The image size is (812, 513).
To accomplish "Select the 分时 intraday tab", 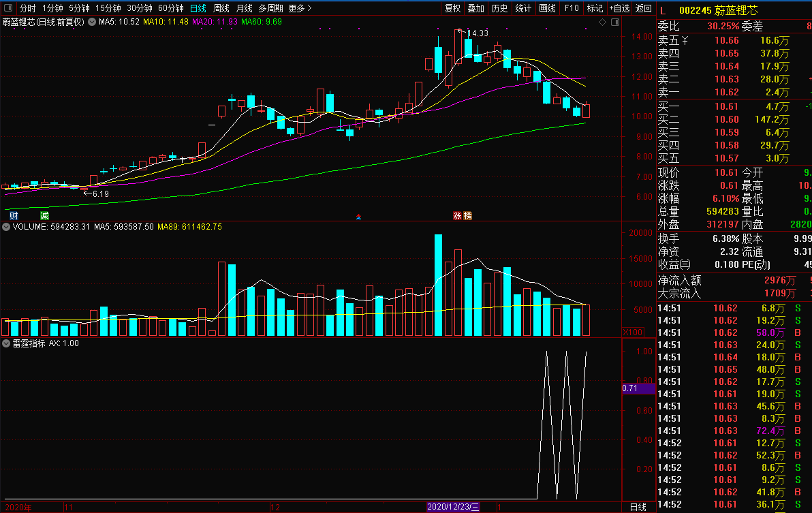I will [27, 8].
